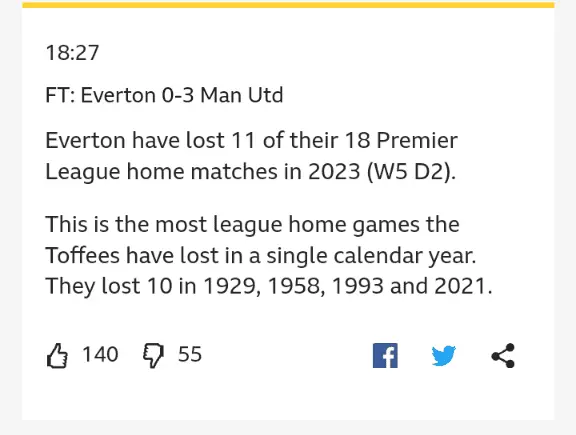The image size is (576, 435).
Task: Click the paragraph starting 'Everton have lost 11'
Action: click(251, 156)
